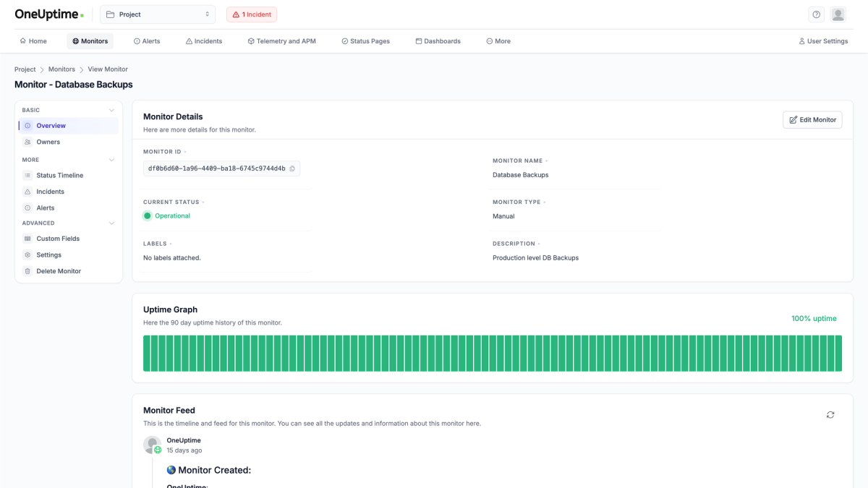
Task: Collapse the MORE sidebar section
Action: point(111,160)
